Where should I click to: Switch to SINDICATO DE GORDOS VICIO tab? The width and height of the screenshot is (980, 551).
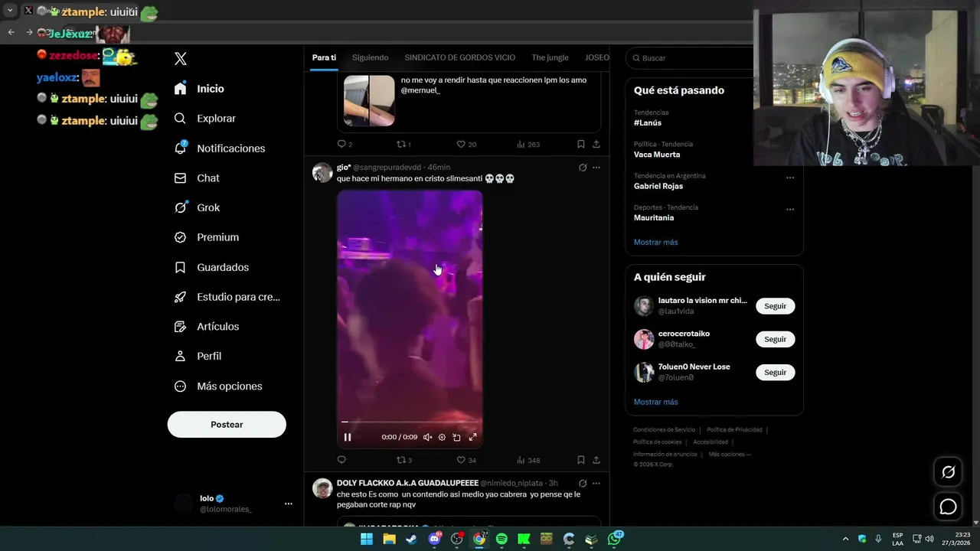[x=460, y=57]
